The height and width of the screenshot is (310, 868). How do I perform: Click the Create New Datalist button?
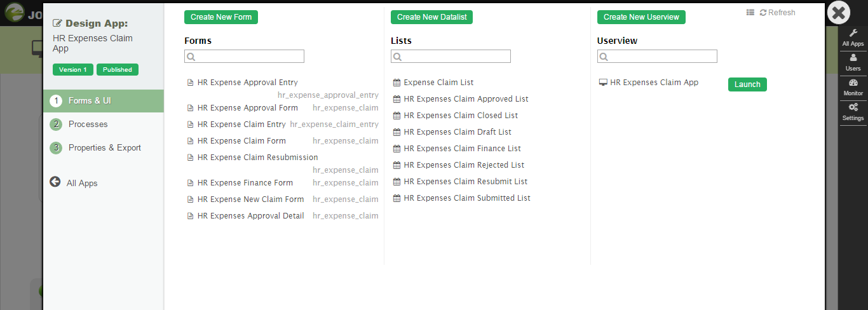tap(431, 17)
